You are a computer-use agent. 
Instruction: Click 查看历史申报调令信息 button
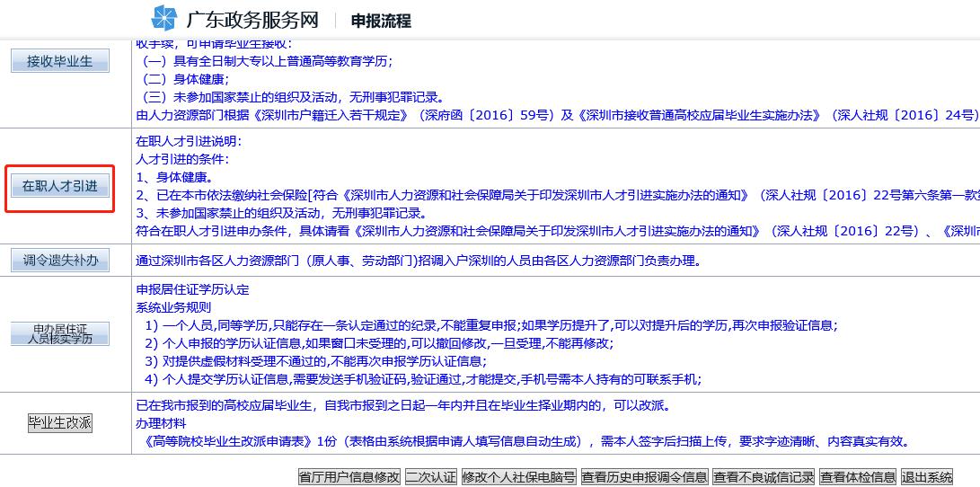(x=645, y=478)
